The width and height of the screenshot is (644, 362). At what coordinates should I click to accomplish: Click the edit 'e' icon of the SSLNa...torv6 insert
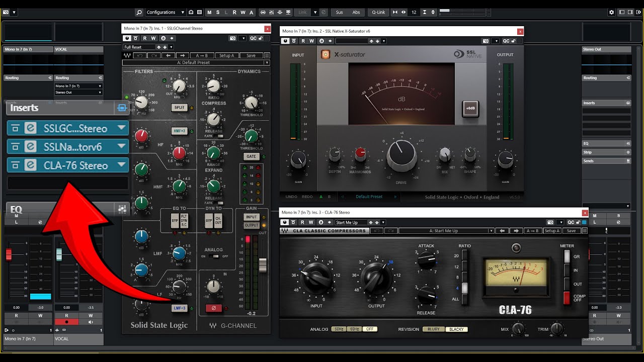coord(30,147)
